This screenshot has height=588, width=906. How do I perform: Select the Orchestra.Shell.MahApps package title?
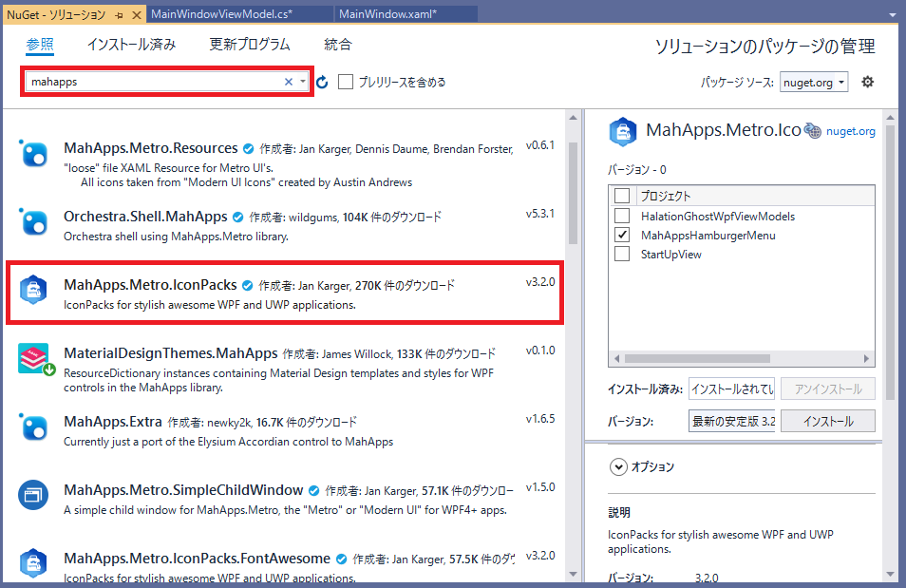pos(145,217)
